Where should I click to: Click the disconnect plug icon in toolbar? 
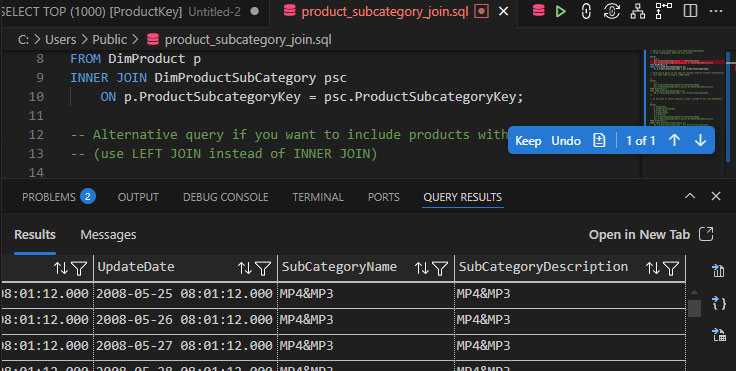click(586, 11)
